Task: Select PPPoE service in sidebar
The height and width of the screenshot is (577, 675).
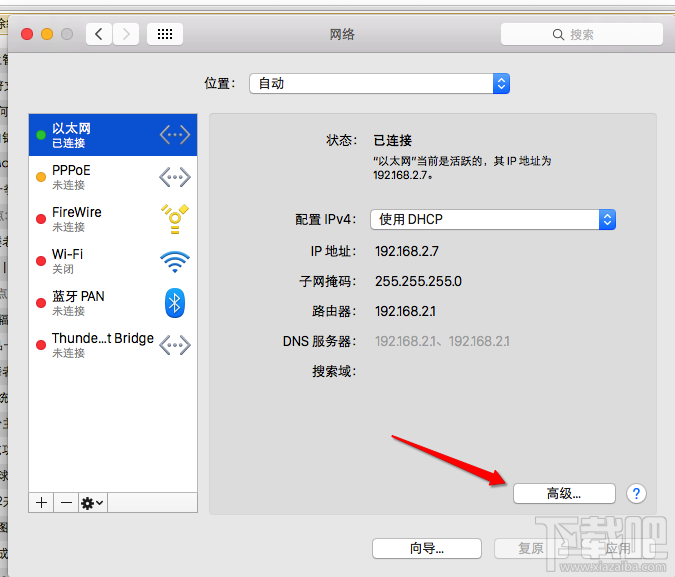Action: click(113, 177)
